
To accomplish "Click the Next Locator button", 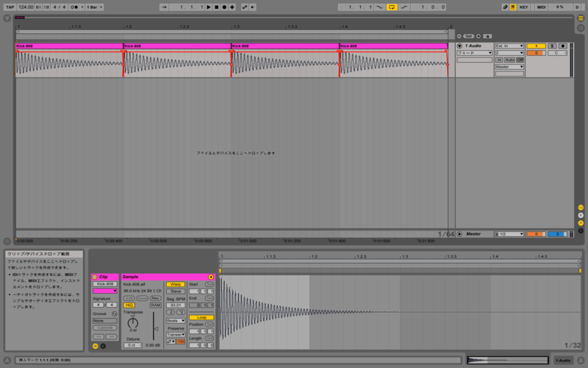I will (478, 36).
